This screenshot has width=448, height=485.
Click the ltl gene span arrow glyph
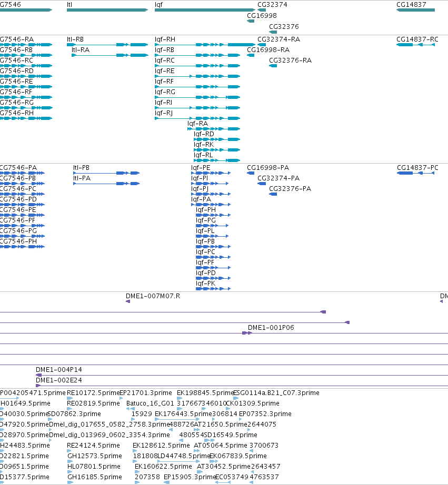pyautogui.click(x=107, y=10)
